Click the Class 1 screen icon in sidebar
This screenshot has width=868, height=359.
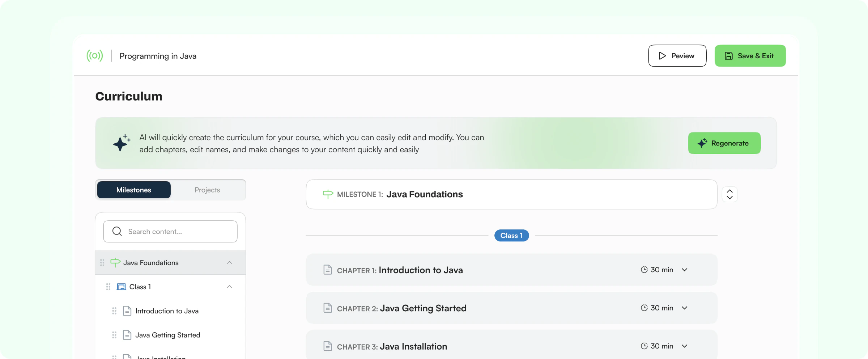click(x=121, y=287)
